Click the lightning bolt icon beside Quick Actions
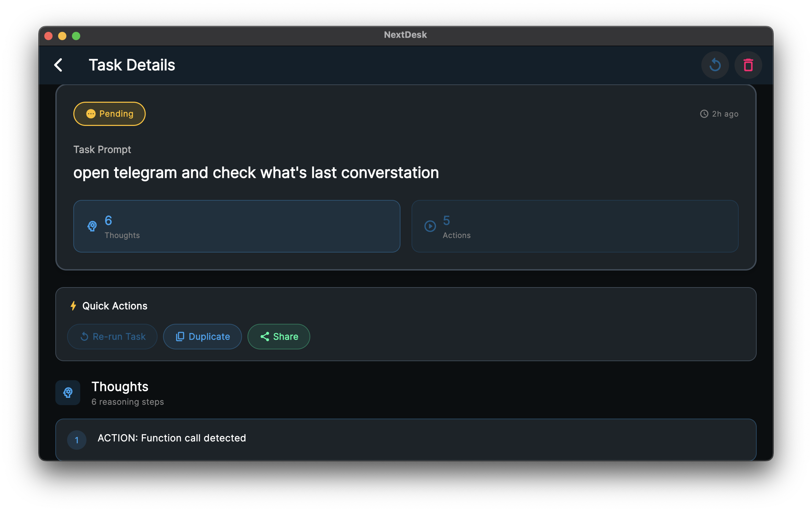Viewport: 812px width, 512px height. (73, 305)
